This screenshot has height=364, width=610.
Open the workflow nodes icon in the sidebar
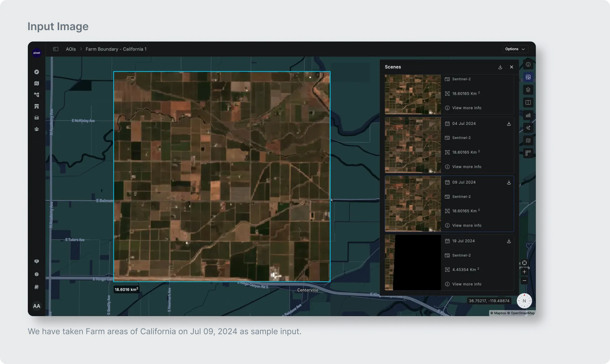click(37, 95)
